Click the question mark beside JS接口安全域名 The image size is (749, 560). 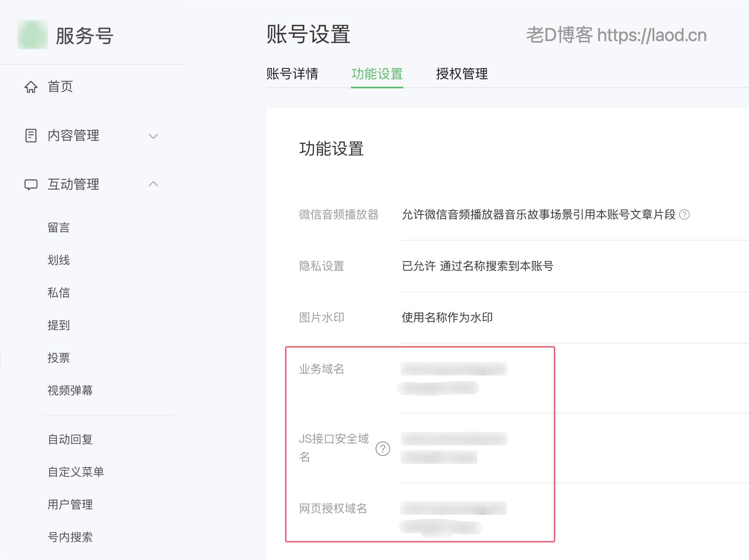[x=383, y=449]
